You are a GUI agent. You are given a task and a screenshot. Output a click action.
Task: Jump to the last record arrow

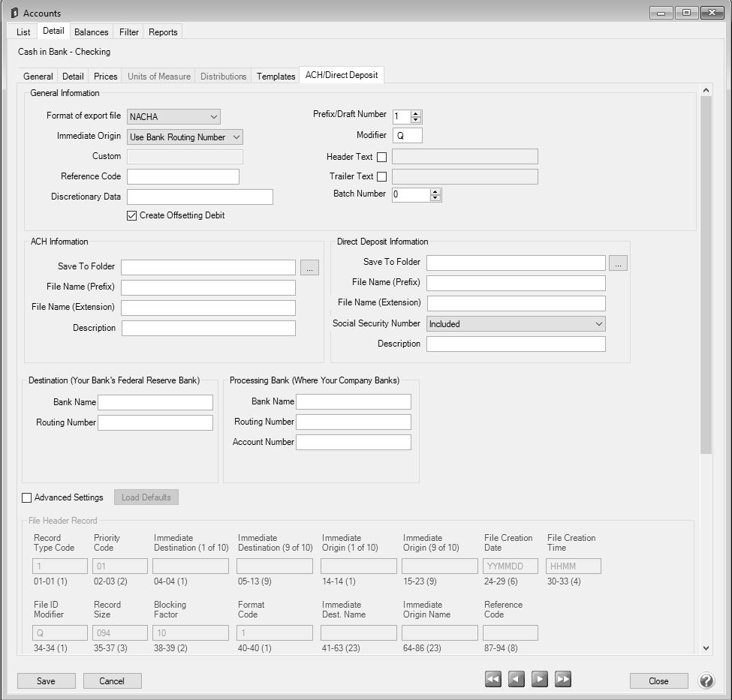click(x=563, y=679)
